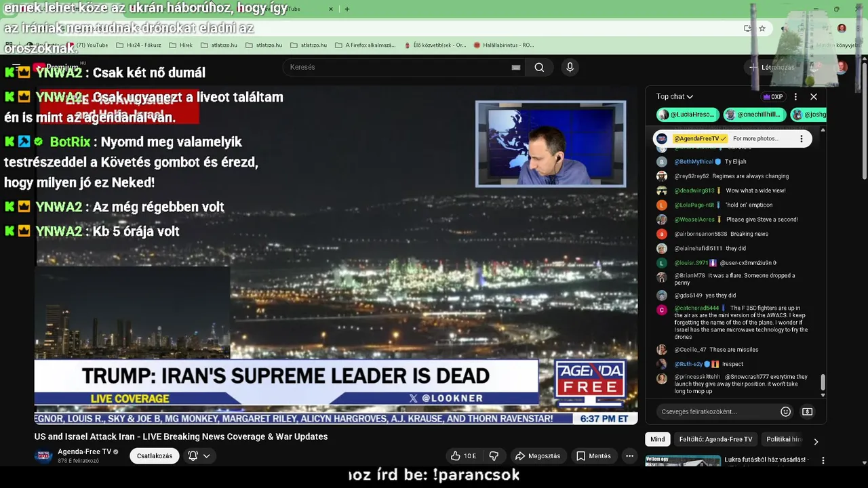Open the live chat three-dot menu
This screenshot has height=488, width=868.
pyautogui.click(x=795, y=97)
